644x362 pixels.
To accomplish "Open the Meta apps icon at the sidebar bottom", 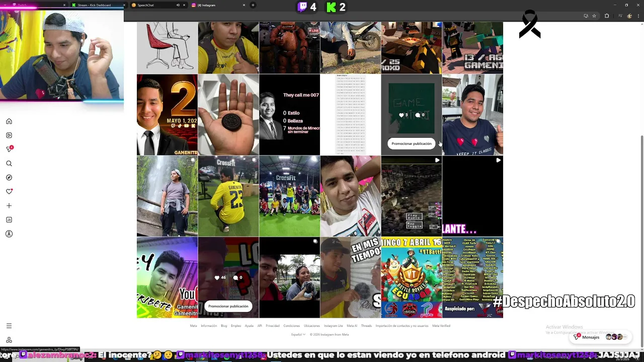I will click(9, 340).
